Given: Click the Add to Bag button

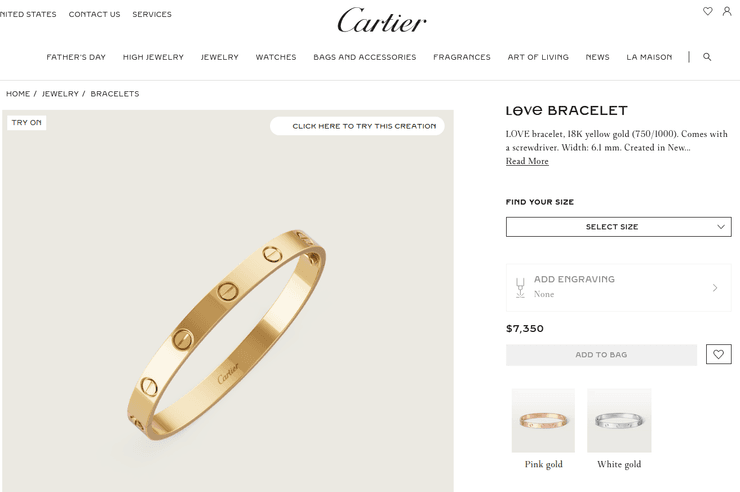Looking at the screenshot, I should pyautogui.click(x=601, y=355).
